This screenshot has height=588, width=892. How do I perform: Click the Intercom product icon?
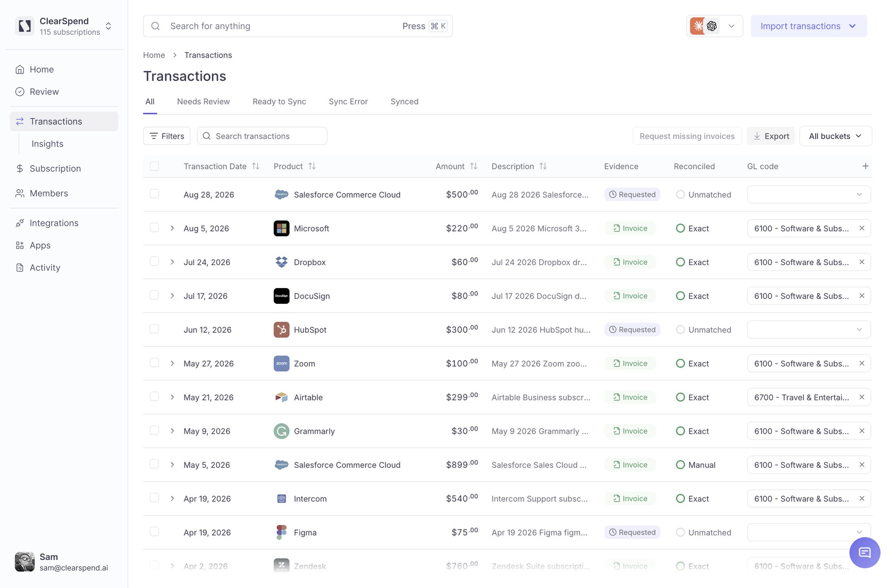tap(282, 499)
